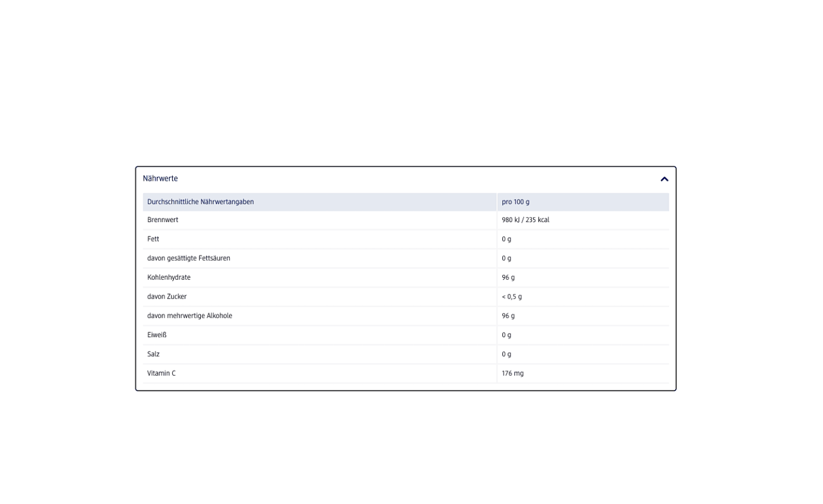The width and height of the screenshot is (823, 504).
Task: Click the 0 g value for Salz
Action: click(506, 354)
